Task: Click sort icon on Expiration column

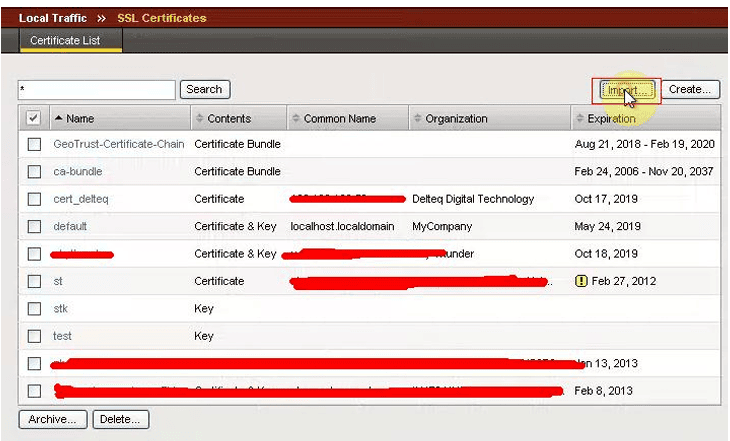Action: [x=579, y=119]
